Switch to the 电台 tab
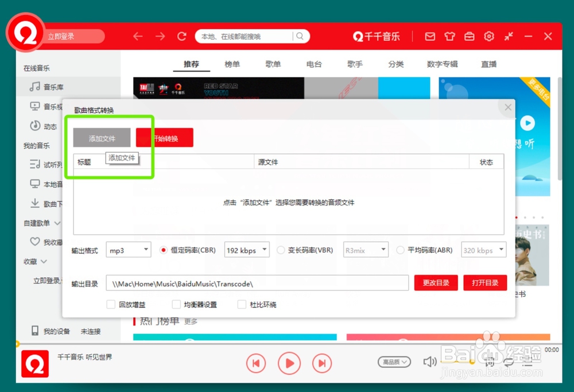This screenshot has height=392, width=574. [314, 64]
